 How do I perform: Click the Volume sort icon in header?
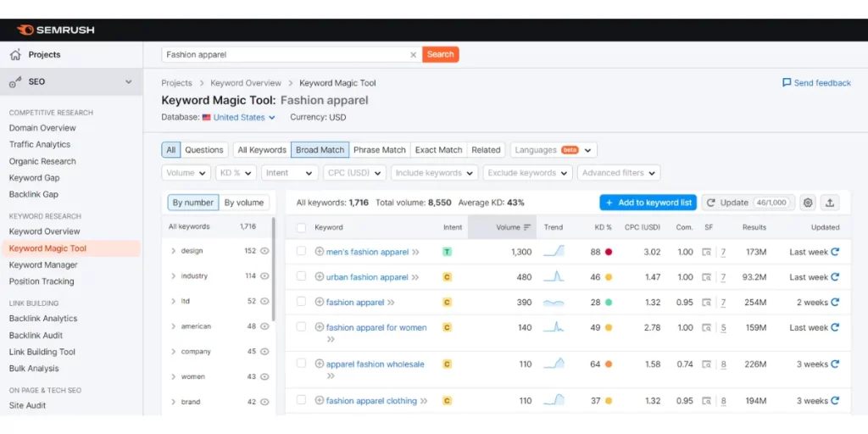tap(527, 227)
